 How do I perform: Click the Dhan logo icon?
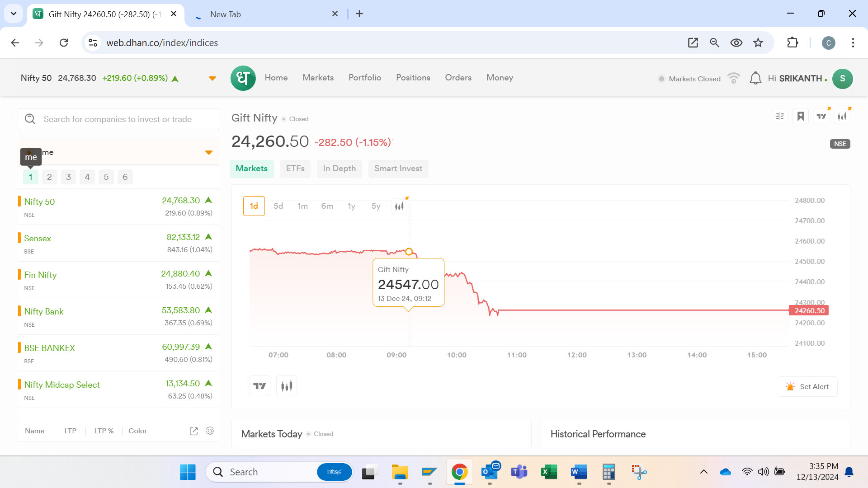click(243, 78)
